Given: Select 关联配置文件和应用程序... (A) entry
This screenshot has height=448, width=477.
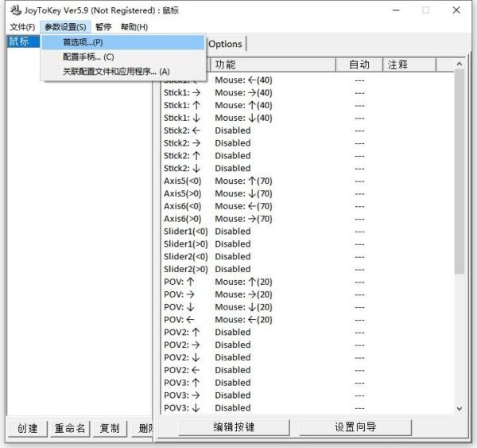Looking at the screenshot, I should tap(123, 72).
